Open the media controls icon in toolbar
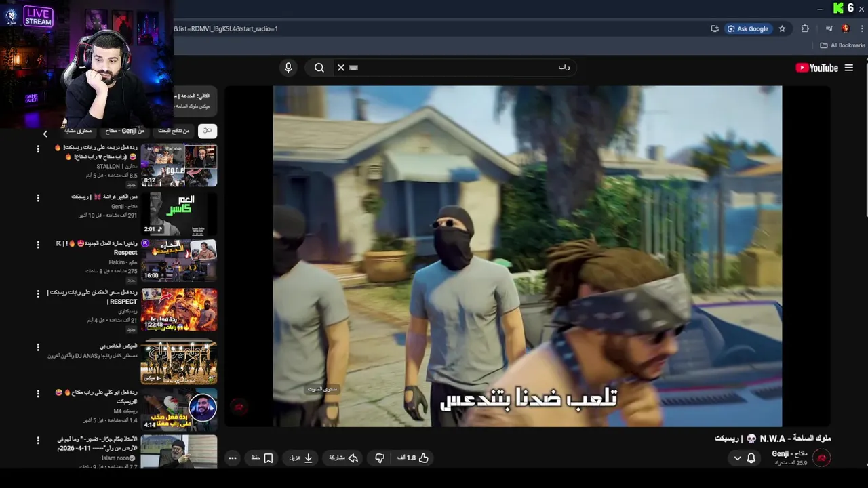 (x=829, y=28)
